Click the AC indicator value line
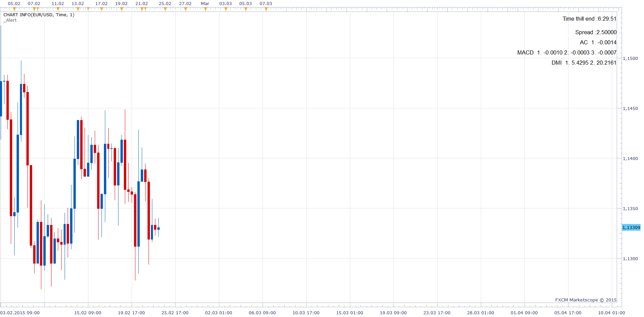Image resolution: width=644 pixels, height=317 pixels. [x=598, y=43]
